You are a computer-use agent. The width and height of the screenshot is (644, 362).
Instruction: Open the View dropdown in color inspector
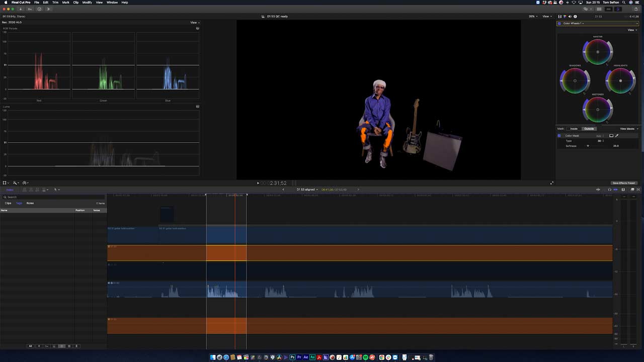tap(632, 30)
